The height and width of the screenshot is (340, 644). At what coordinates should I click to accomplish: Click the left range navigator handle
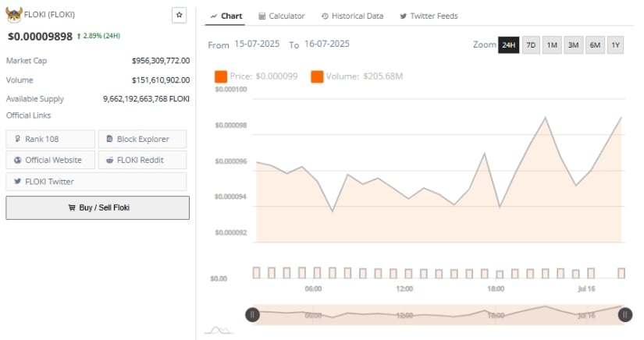click(x=252, y=314)
